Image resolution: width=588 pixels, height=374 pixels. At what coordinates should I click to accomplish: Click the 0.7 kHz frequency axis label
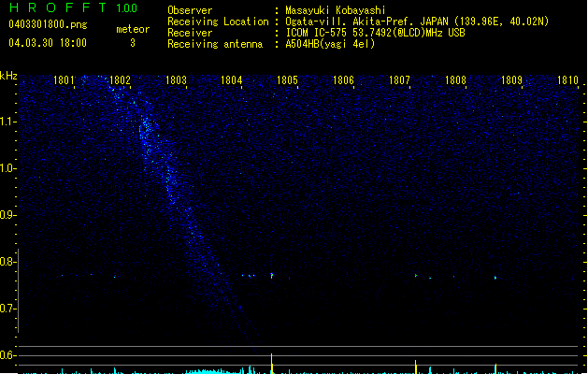pyautogui.click(x=8, y=309)
